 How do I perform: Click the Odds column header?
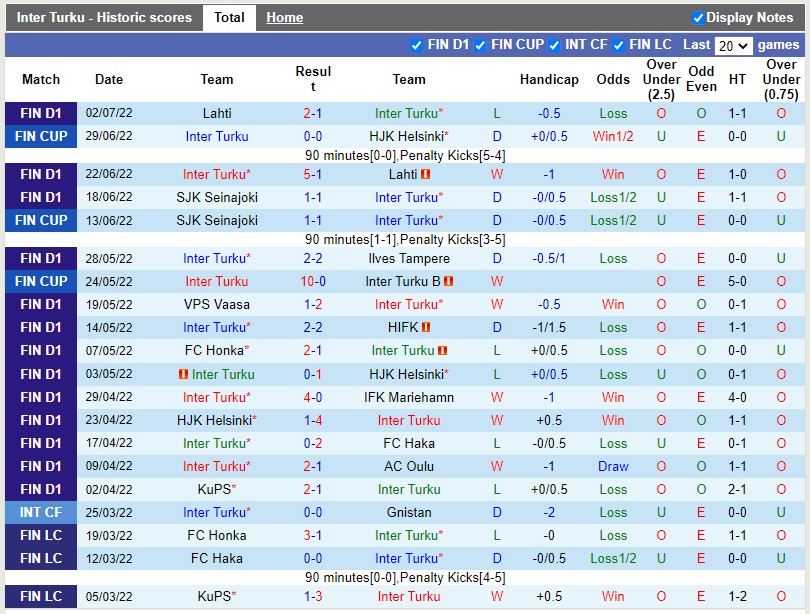coord(613,80)
